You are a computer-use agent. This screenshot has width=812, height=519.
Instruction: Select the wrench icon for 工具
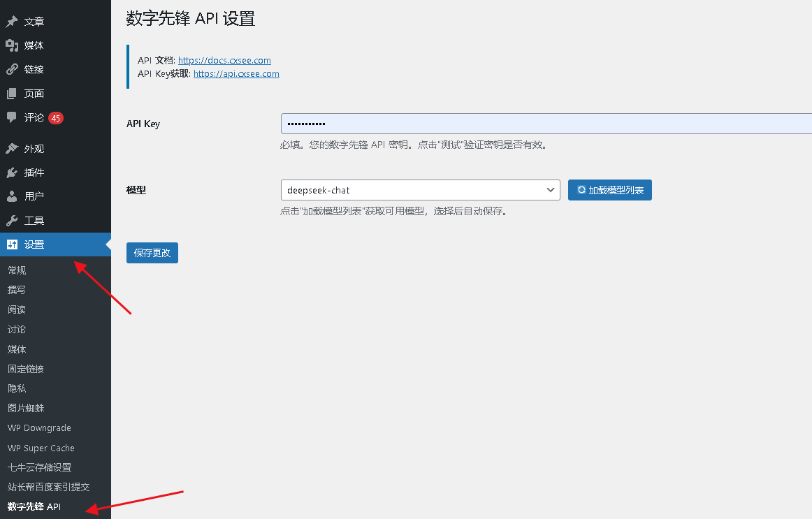12,221
